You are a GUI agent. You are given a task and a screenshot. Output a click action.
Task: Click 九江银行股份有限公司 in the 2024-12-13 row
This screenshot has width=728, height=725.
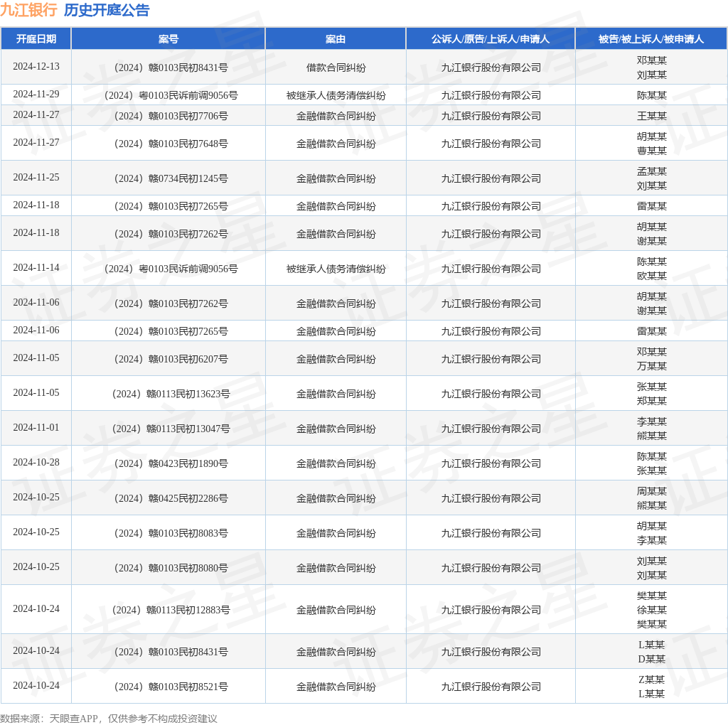pos(491,68)
